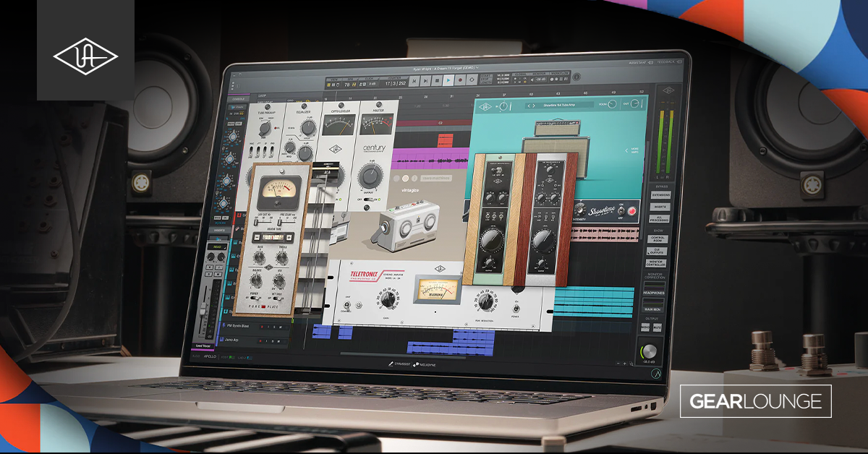Click the Showtime Intensity knob
This screenshot has height=454, width=868.
click(x=579, y=209)
